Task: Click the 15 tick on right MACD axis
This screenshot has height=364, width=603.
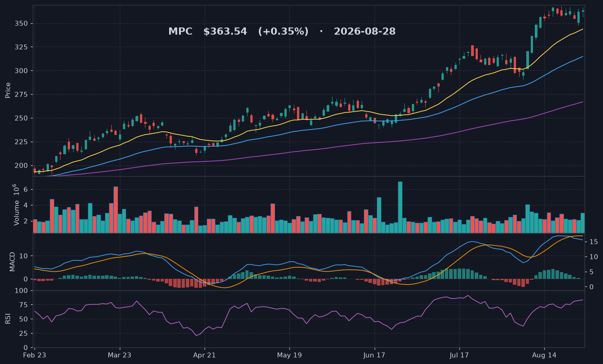Action: click(x=593, y=242)
